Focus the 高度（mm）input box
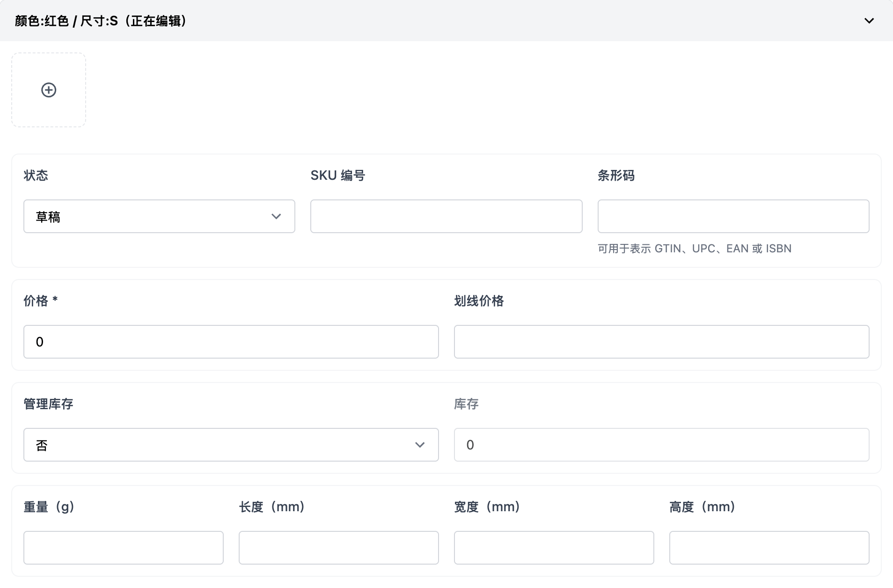The width and height of the screenshot is (893, 588). coord(769,548)
